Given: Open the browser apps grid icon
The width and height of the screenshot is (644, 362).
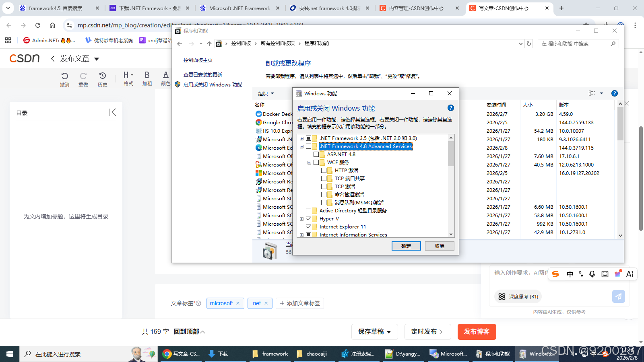Looking at the screenshot, I should point(8,40).
